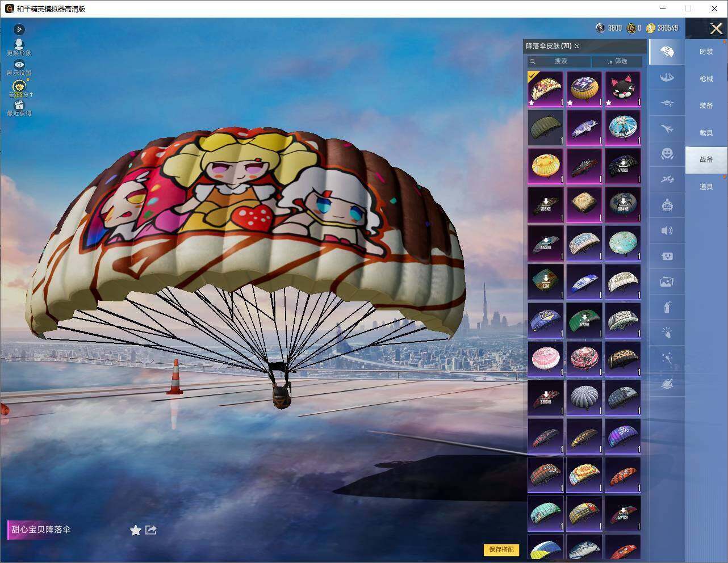
Task: Choose the parachute skin with 384KB download
Action: tap(623, 205)
